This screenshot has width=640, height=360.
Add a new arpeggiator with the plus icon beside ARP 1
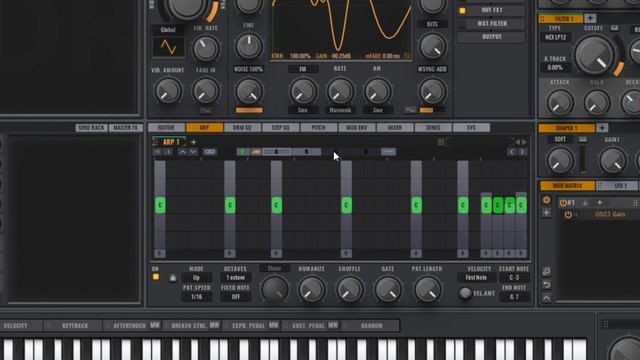click(x=193, y=142)
